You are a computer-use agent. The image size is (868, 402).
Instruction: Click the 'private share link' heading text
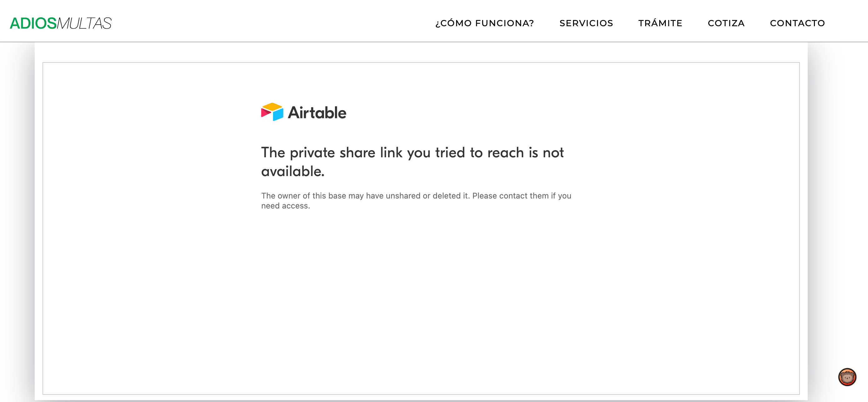pyautogui.click(x=346, y=153)
